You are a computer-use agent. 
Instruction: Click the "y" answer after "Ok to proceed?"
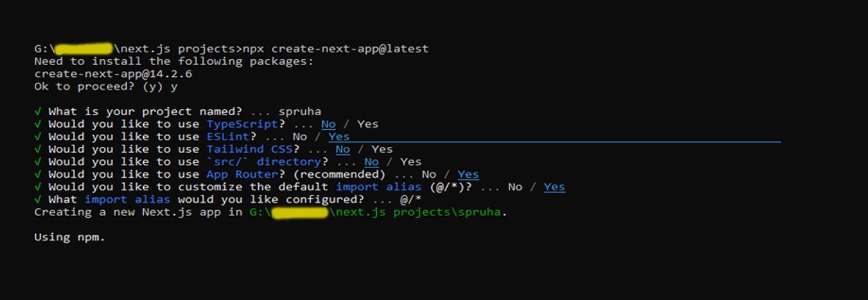point(174,87)
